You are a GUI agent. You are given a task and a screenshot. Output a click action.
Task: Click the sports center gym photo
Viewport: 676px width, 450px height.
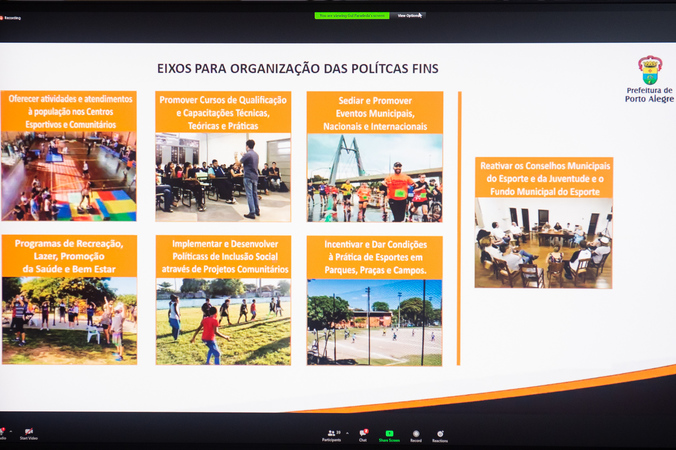[69, 176]
